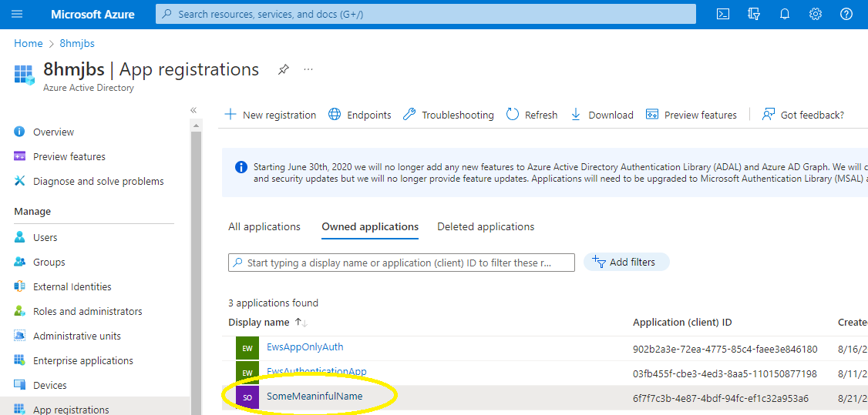The height and width of the screenshot is (415, 868).
Task: Click the EW icon for EwsAppOnlyAuth
Action: (x=247, y=349)
